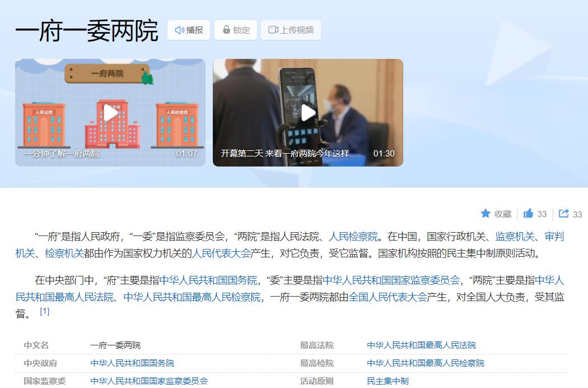This screenshot has height=388, width=588.
Task: Click the share arrow icon
Action: coord(564,214)
